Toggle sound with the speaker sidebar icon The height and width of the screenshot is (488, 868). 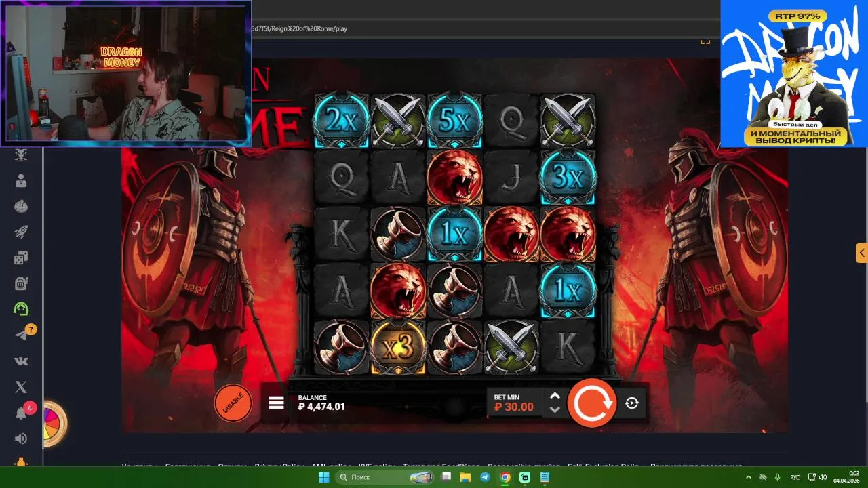coord(21,439)
